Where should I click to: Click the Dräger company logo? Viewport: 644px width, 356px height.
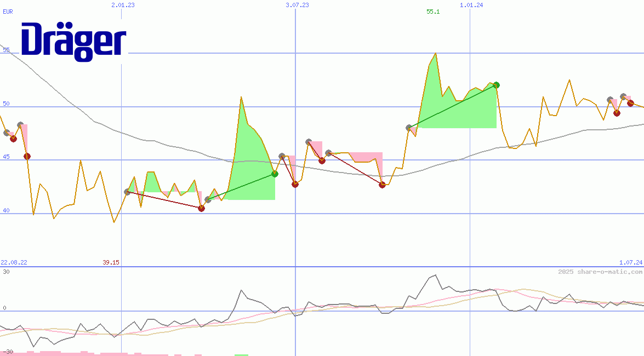[x=74, y=42]
